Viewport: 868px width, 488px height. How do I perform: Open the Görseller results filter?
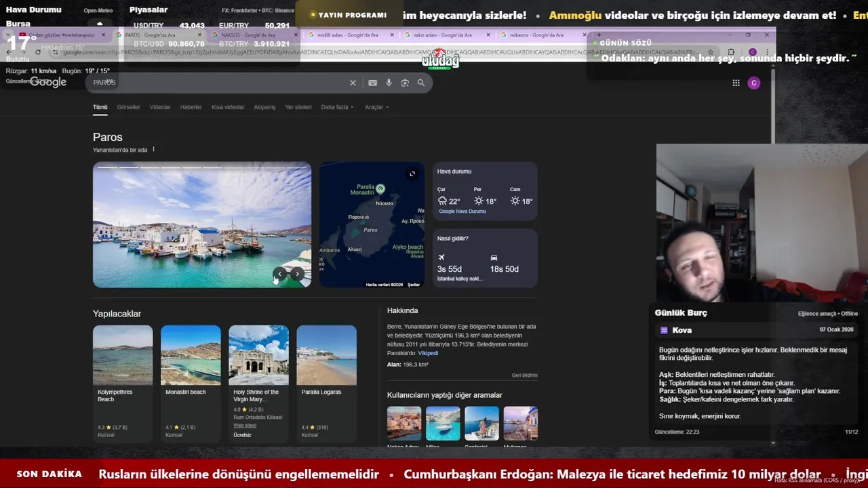click(128, 107)
